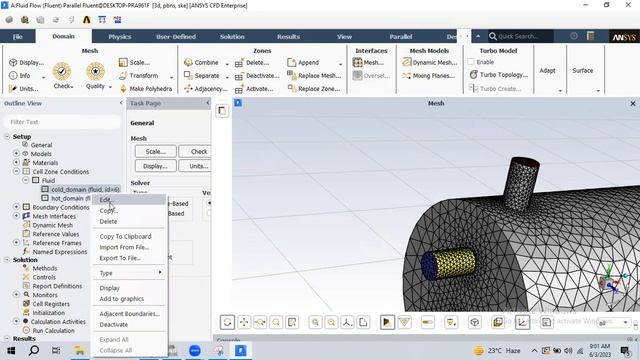
Task: Expand the Boundary Conditions node
Action: point(16,207)
